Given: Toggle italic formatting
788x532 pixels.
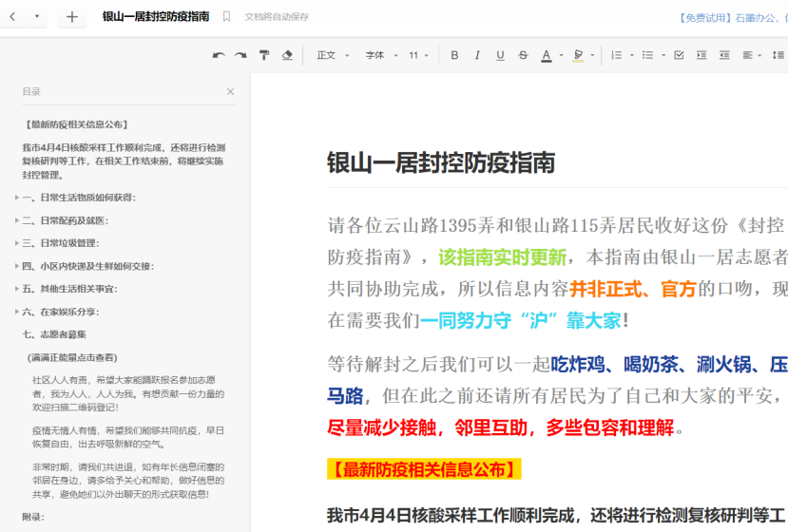Looking at the screenshot, I should click(x=477, y=55).
